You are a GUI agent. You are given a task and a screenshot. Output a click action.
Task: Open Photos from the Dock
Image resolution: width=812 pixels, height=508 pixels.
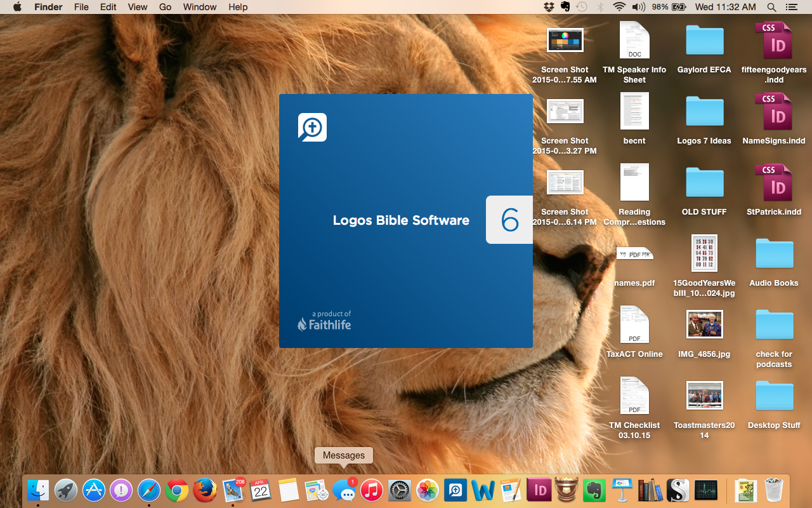tap(427, 490)
